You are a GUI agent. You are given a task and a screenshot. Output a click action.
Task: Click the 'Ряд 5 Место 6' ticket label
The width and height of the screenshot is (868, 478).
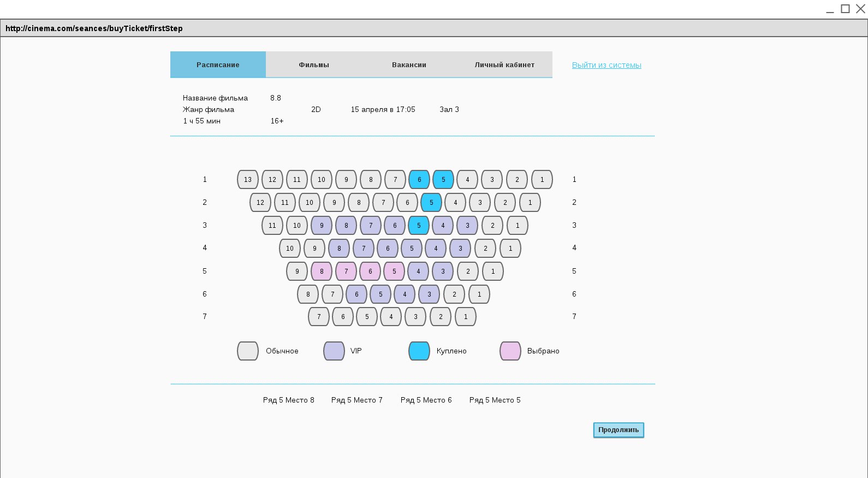tap(426, 400)
